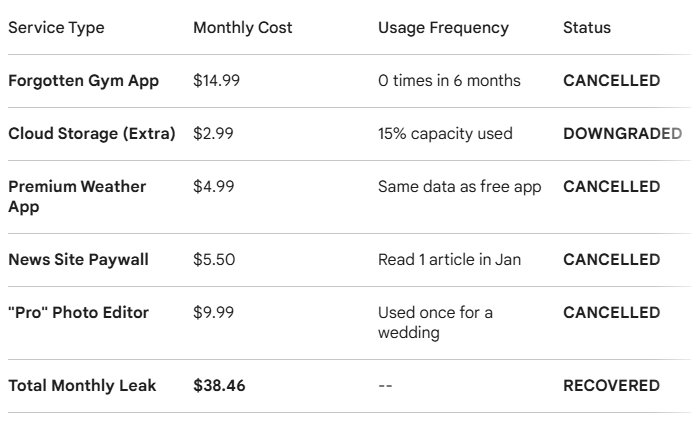Click the Monthly Cost column header
Image resolution: width=691 pixels, height=428 pixels.
point(242,28)
